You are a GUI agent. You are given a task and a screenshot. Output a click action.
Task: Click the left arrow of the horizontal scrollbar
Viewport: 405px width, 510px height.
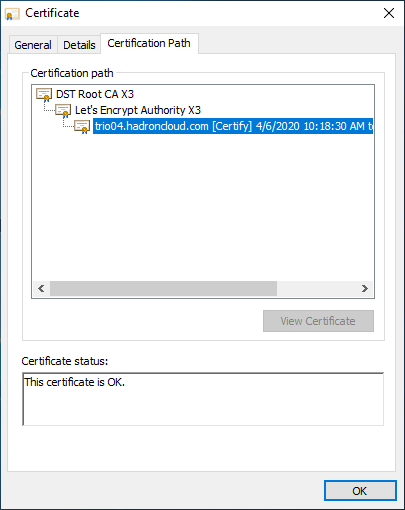point(41,288)
